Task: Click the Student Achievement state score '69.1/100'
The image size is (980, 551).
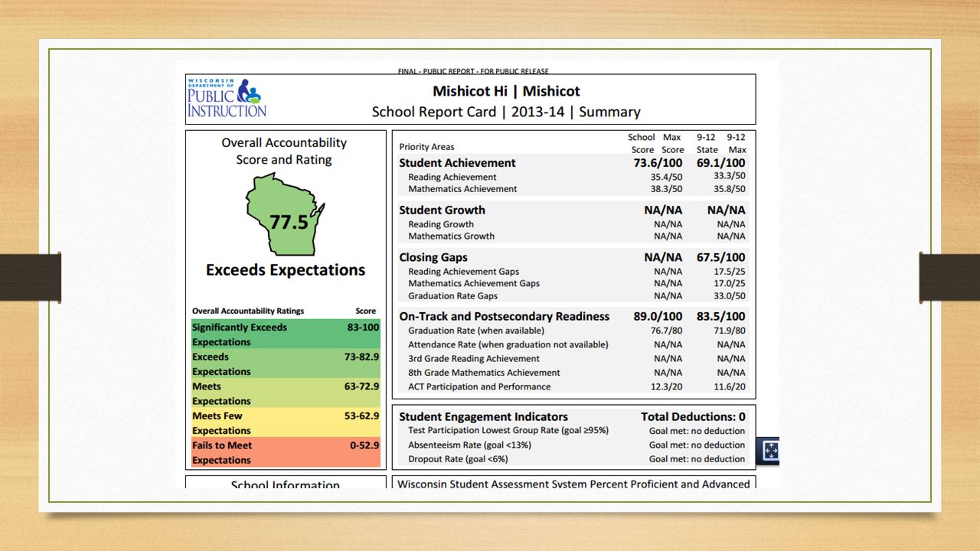Action: [721, 163]
